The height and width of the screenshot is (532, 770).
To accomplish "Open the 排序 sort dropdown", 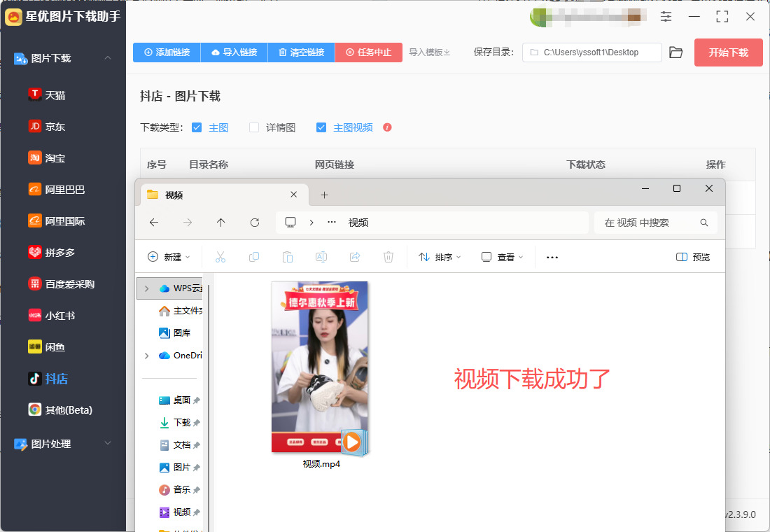I will [x=440, y=257].
